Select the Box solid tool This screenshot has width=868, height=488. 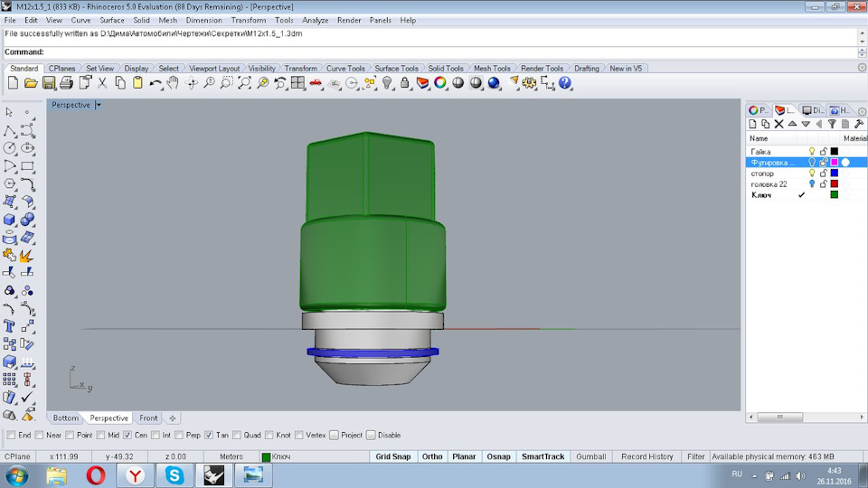[x=9, y=220]
